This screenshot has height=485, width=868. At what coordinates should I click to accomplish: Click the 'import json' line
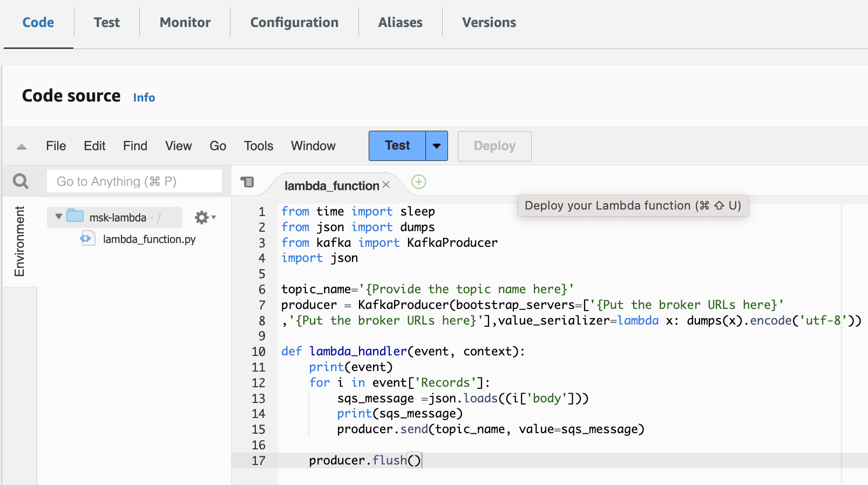(320, 258)
